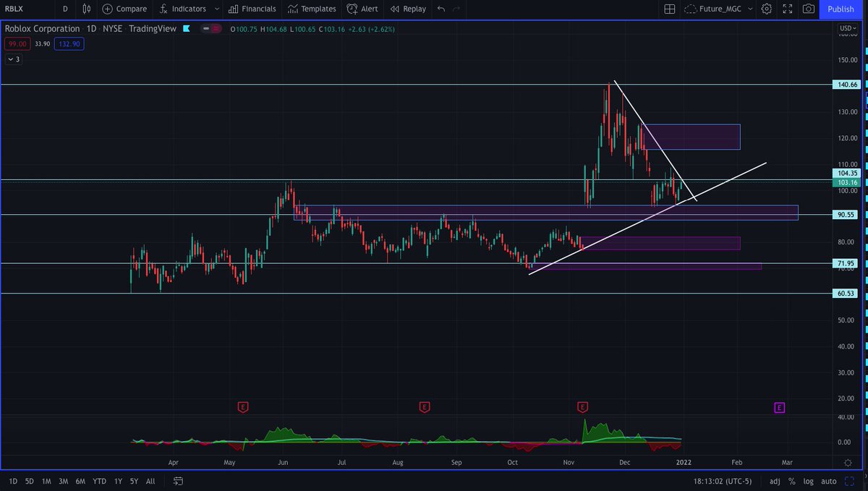The width and height of the screenshot is (868, 491).
Task: Select the 1M time range
Action: 46,481
